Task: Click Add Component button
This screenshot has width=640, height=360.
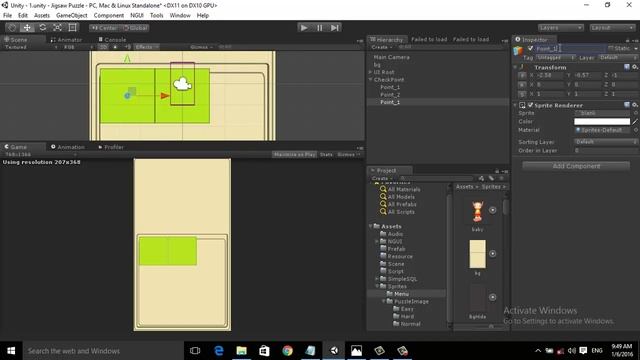Action: point(576,166)
